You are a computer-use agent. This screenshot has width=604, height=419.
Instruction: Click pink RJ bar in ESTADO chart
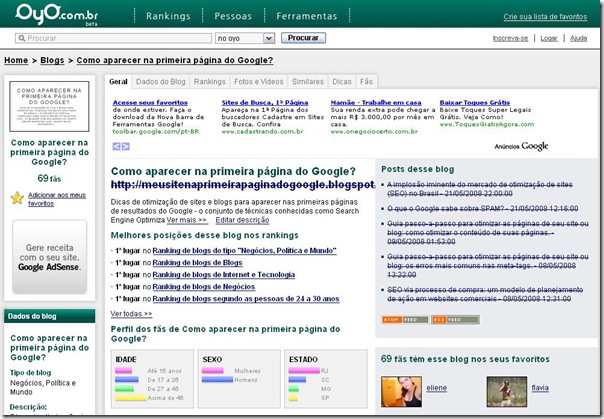click(x=304, y=371)
